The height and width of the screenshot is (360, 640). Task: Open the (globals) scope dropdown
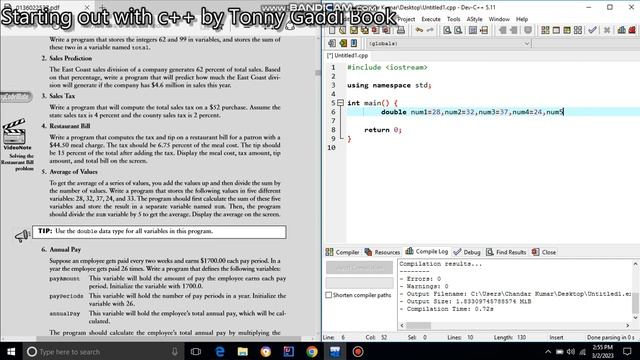449,43
